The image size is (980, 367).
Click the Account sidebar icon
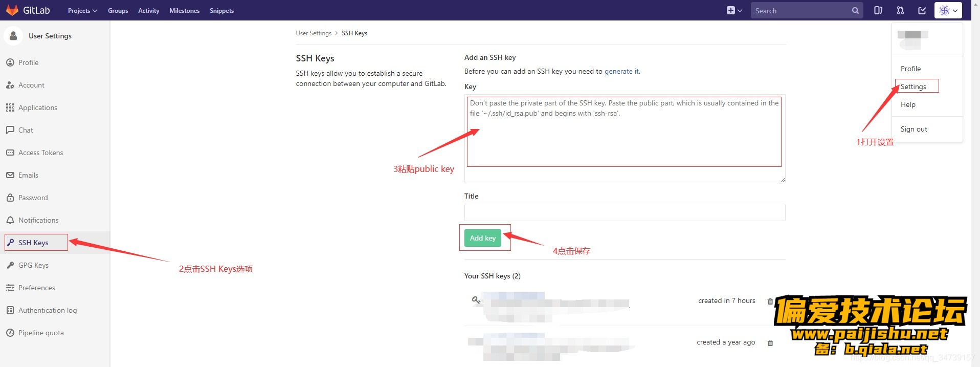click(10, 85)
